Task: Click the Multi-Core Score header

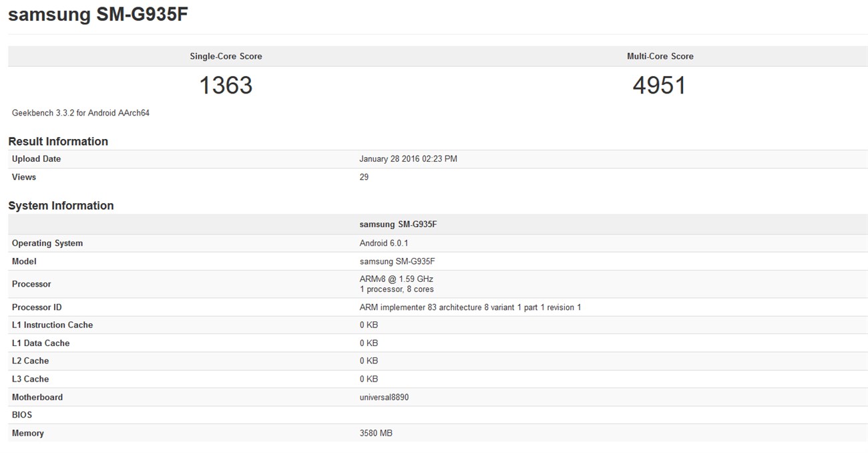Action: pyautogui.click(x=660, y=57)
